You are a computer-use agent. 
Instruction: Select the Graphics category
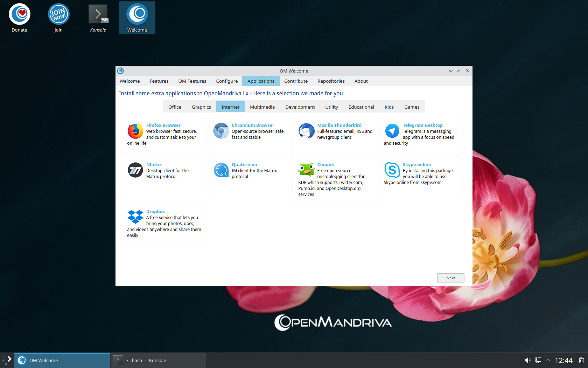(201, 107)
